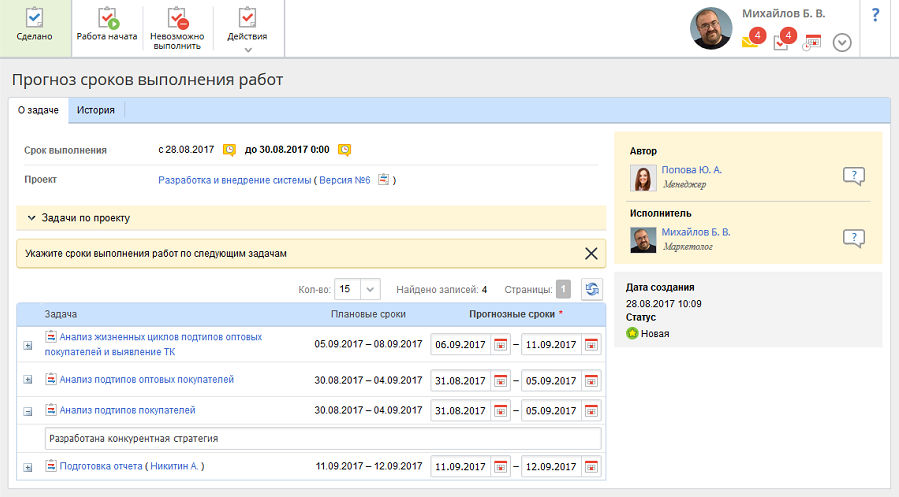Close the yellow notification message
The height and width of the screenshot is (497, 899).
[x=590, y=254]
